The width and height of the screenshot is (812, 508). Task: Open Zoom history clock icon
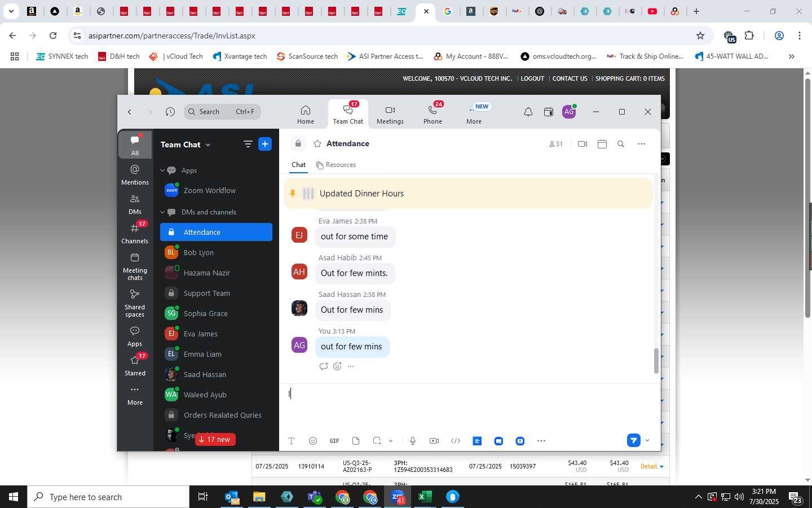pos(170,112)
